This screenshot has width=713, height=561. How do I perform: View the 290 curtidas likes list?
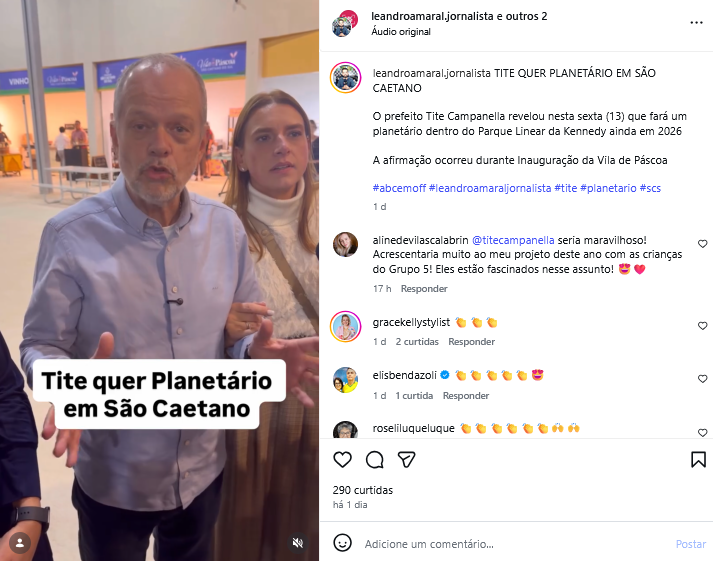[x=363, y=490]
